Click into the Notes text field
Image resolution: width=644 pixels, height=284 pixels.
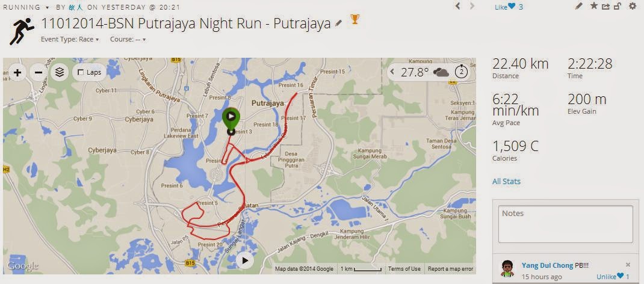566,224
